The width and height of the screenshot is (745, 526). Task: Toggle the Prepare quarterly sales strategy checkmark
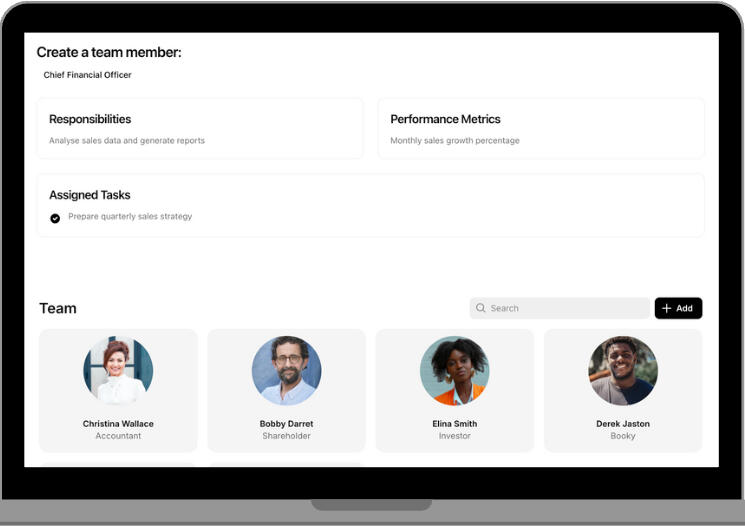(55, 218)
